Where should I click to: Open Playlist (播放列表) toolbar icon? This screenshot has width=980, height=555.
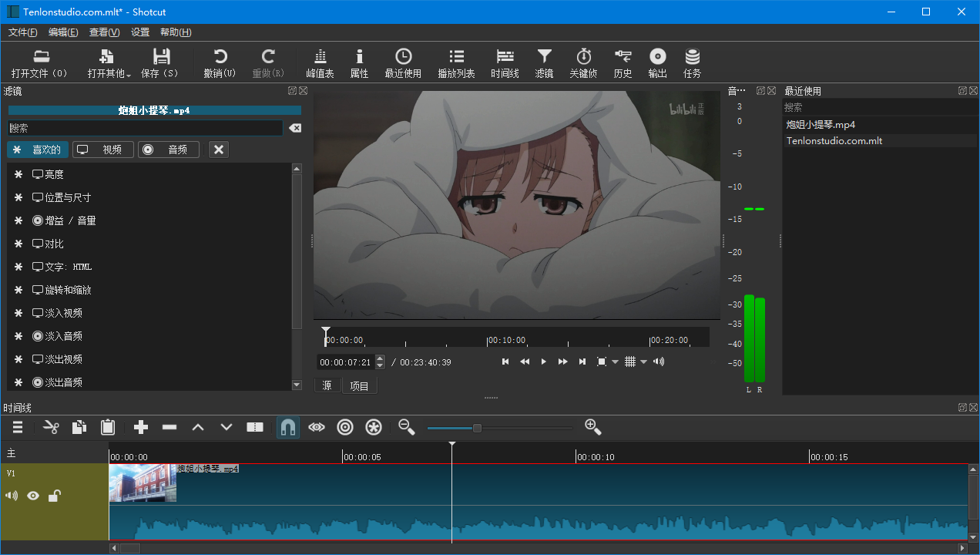click(457, 57)
